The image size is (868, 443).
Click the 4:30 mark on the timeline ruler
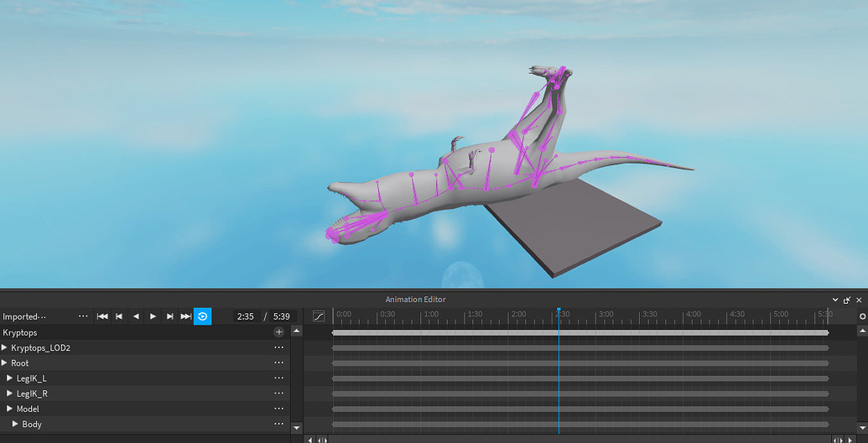coord(737,314)
